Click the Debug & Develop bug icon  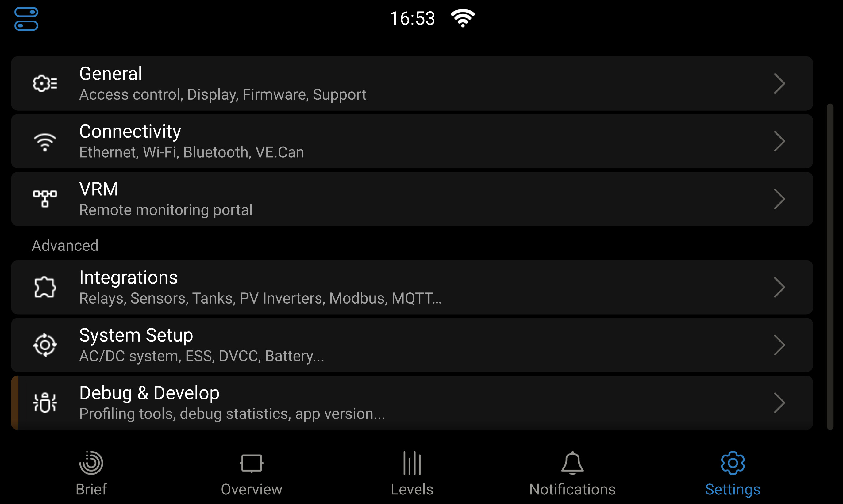click(x=45, y=403)
